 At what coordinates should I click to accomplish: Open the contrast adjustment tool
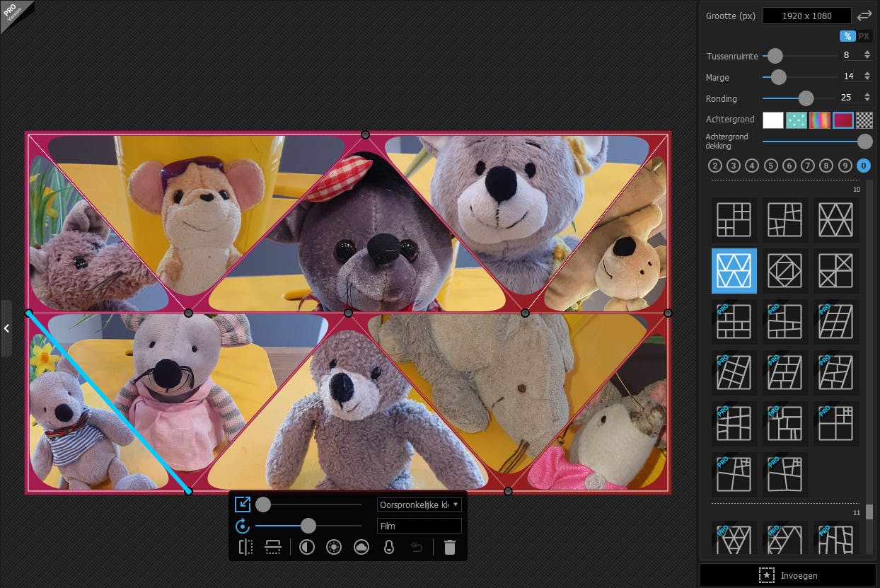(307, 547)
